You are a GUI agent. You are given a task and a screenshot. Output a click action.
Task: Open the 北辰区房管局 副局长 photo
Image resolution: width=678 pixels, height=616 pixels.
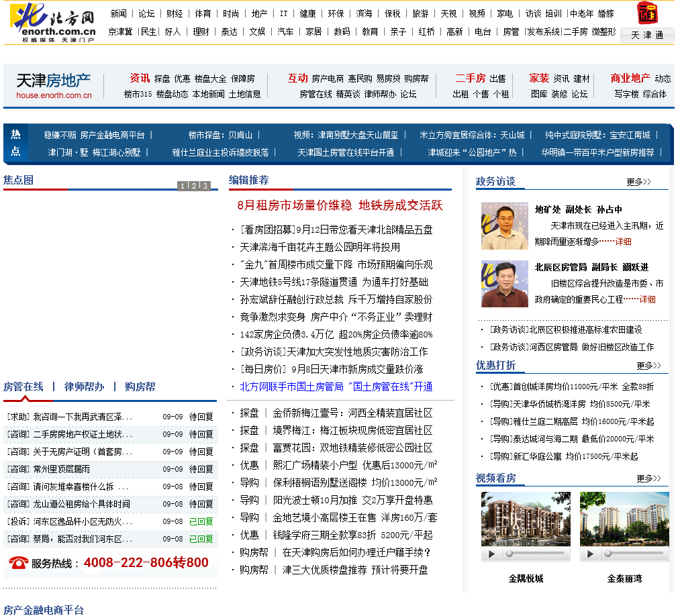505,284
